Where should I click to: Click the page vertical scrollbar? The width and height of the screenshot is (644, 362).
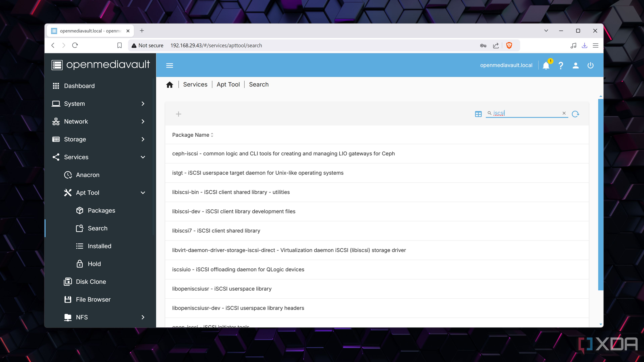click(x=601, y=195)
